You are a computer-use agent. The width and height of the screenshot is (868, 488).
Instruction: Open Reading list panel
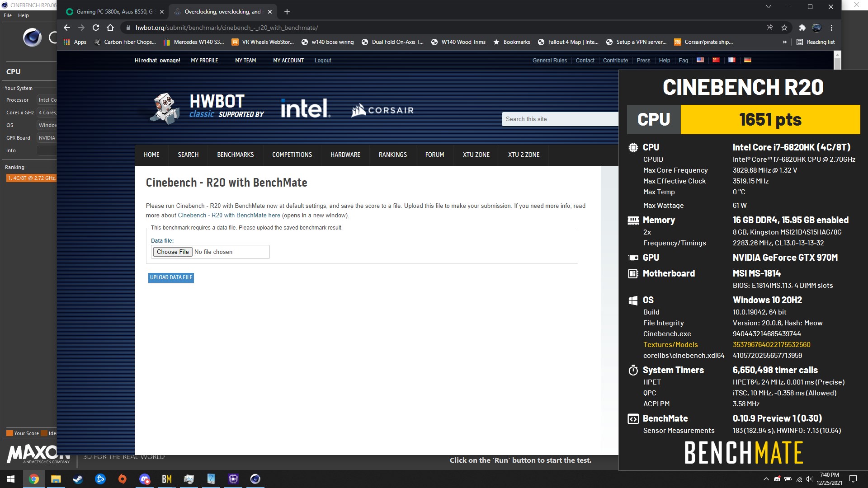[816, 42]
